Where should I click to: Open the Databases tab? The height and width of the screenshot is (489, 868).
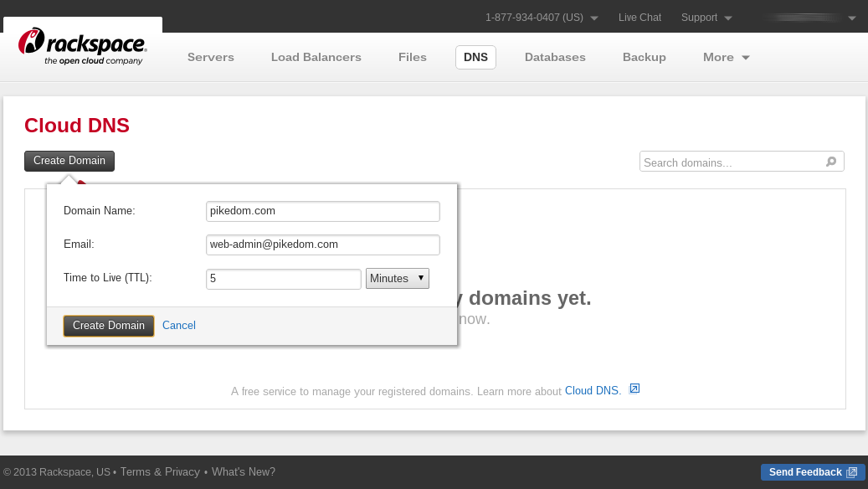tap(555, 57)
